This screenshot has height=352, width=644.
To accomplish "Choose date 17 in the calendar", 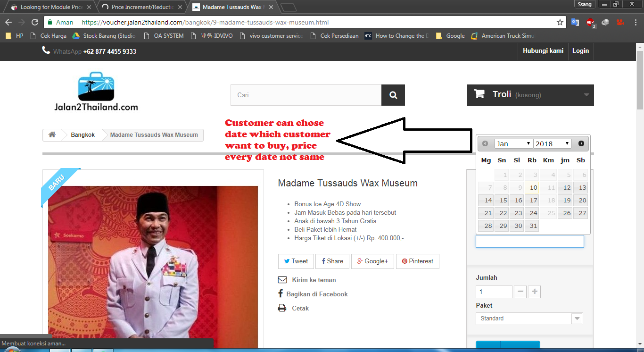I will click(533, 200).
